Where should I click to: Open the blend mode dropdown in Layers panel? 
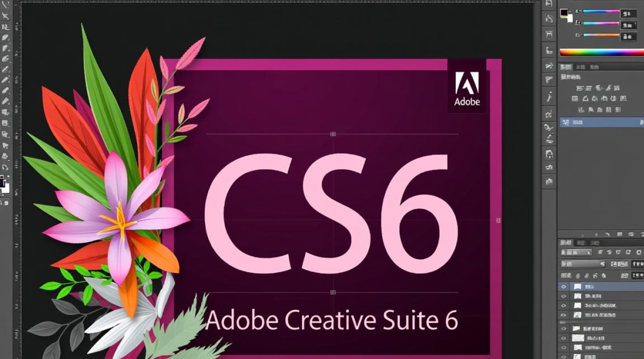click(583, 264)
